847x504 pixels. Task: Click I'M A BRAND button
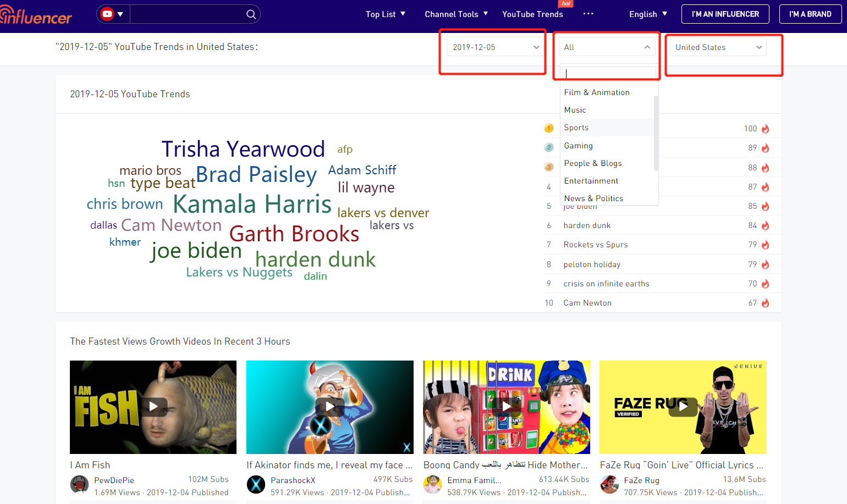coord(810,14)
